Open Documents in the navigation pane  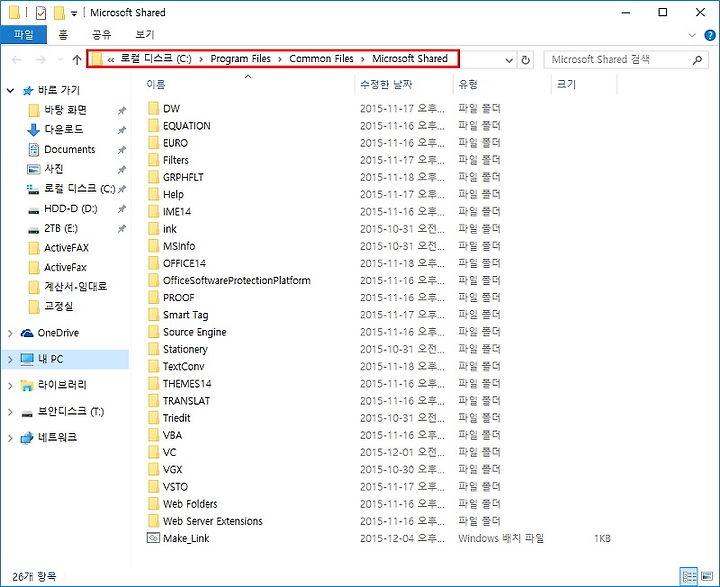tap(69, 150)
